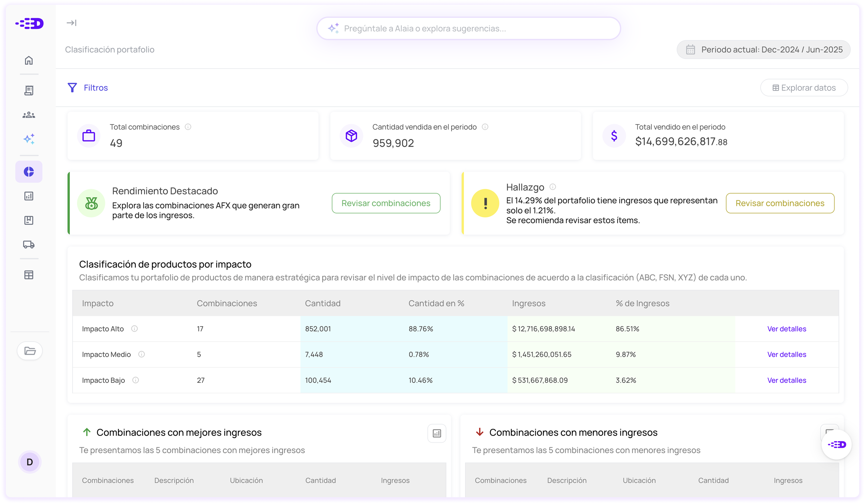
Task: Open the Periodo actual date selector
Action: coord(763,50)
